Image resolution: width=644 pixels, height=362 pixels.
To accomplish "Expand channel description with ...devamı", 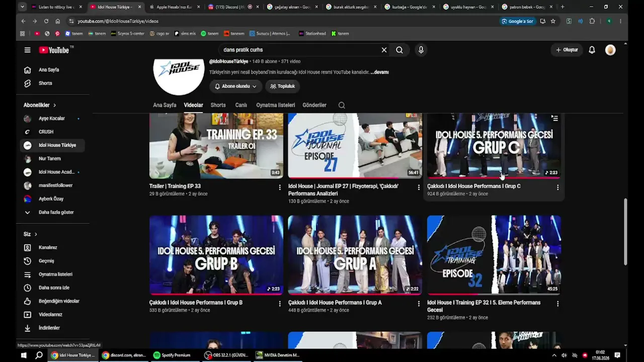I will tap(380, 72).
